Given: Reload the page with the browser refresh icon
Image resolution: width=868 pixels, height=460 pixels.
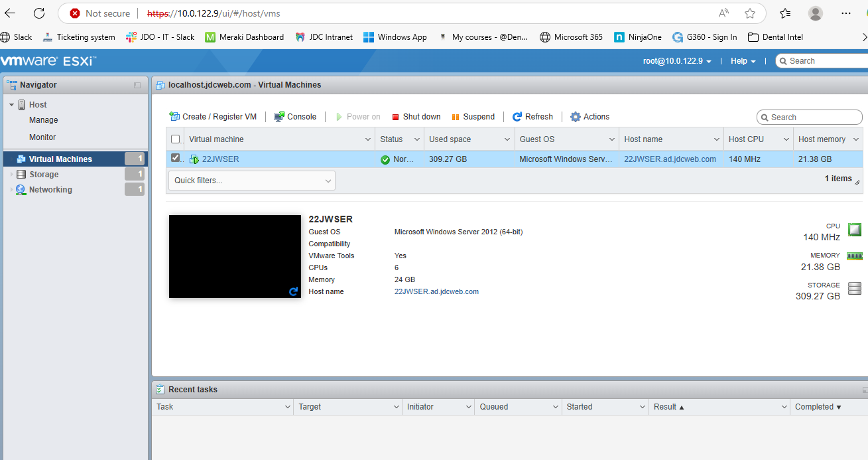Looking at the screenshot, I should tap(39, 13).
